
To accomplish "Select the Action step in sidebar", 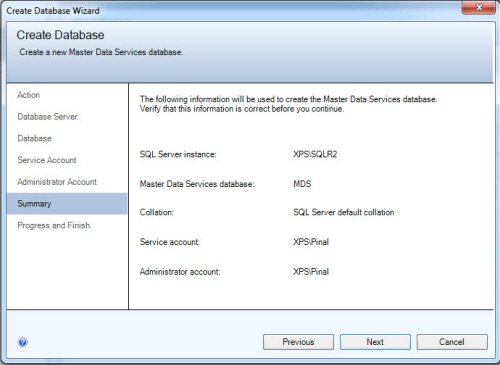I will [x=29, y=95].
